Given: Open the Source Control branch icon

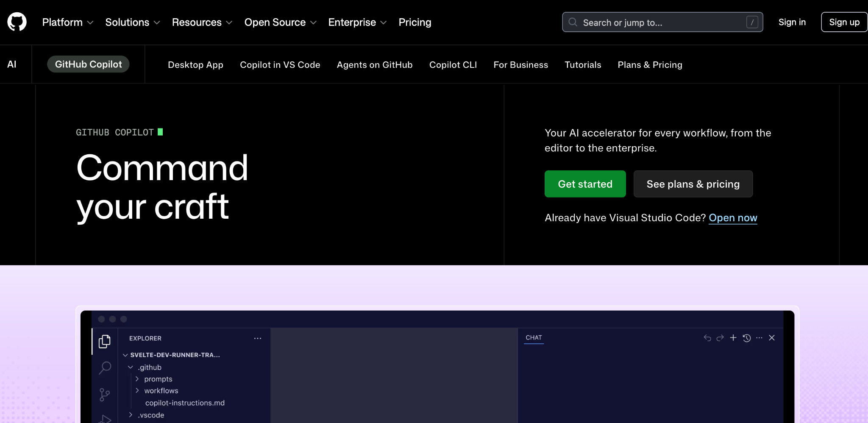Looking at the screenshot, I should point(104,395).
